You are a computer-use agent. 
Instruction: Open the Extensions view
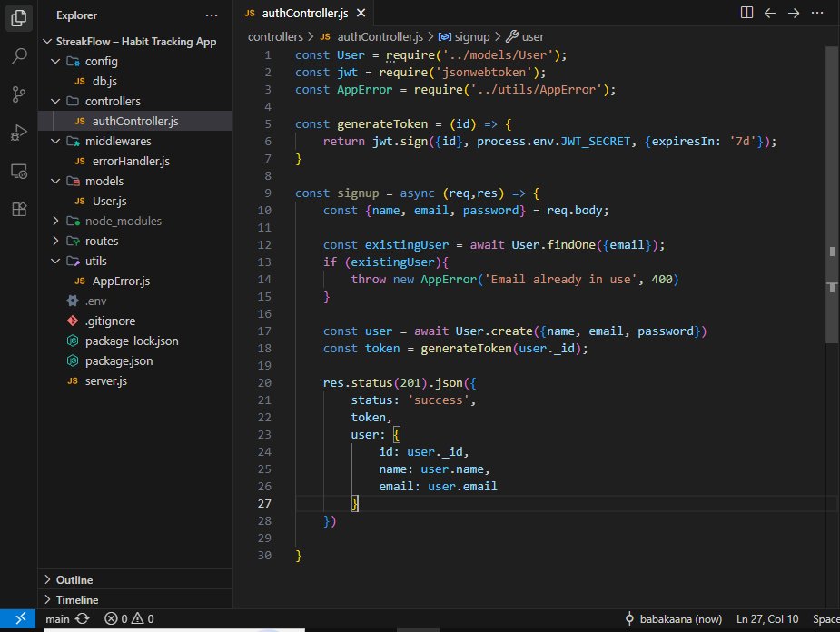tap(19, 209)
